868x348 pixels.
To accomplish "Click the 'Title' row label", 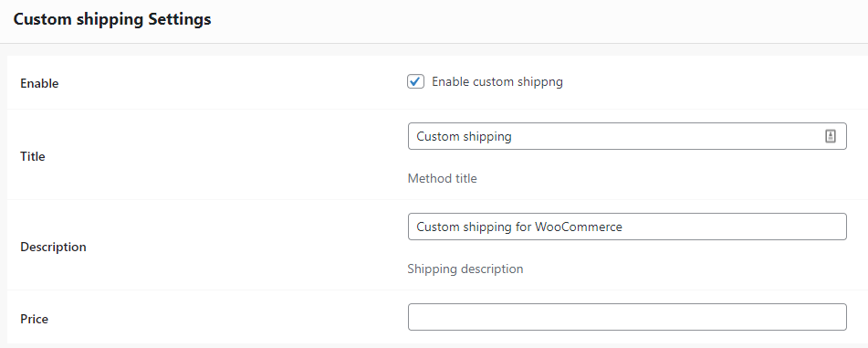I will [x=33, y=157].
